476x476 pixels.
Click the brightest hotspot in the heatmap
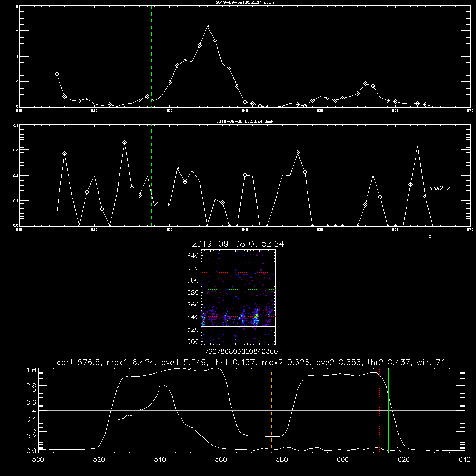coord(256,317)
